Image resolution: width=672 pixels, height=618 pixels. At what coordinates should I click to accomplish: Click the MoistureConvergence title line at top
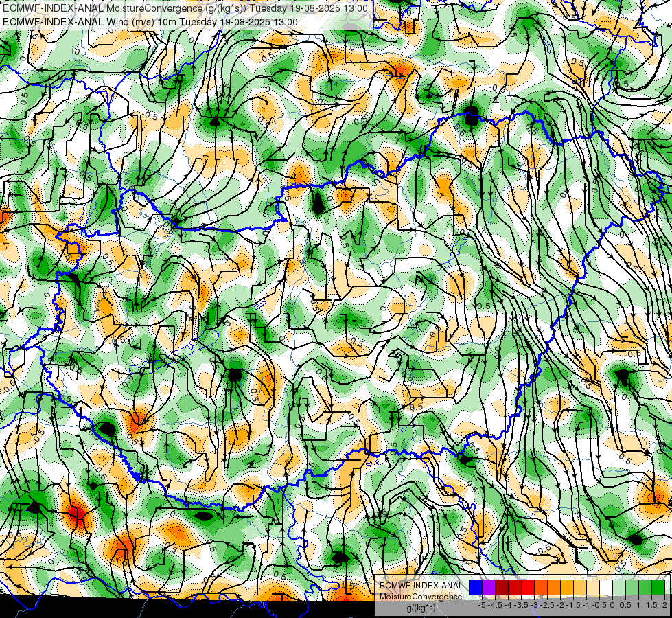[x=185, y=8]
